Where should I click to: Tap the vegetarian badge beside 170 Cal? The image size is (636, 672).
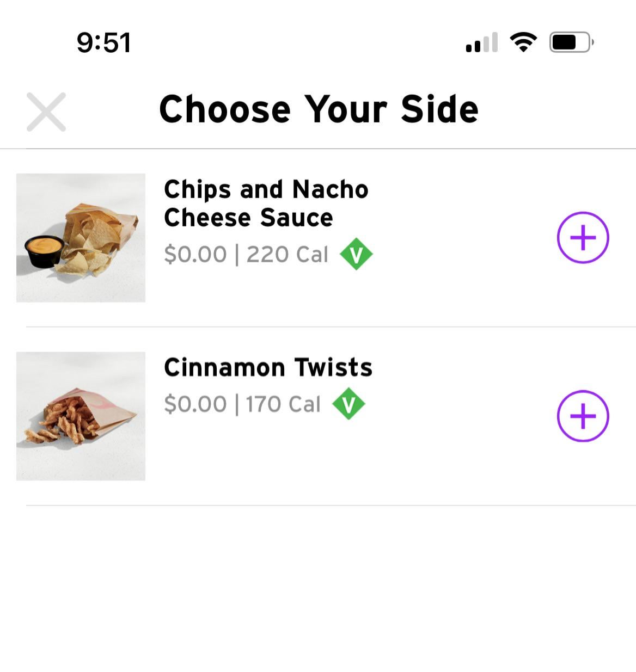pyautogui.click(x=348, y=404)
